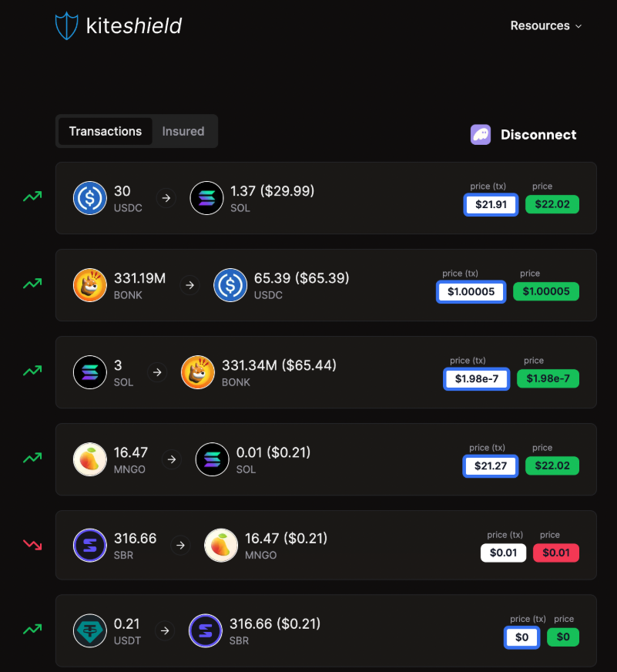Viewport: 617px width, 672px height.
Task: Click the USDC token icon in the first transaction
Action: [89, 198]
